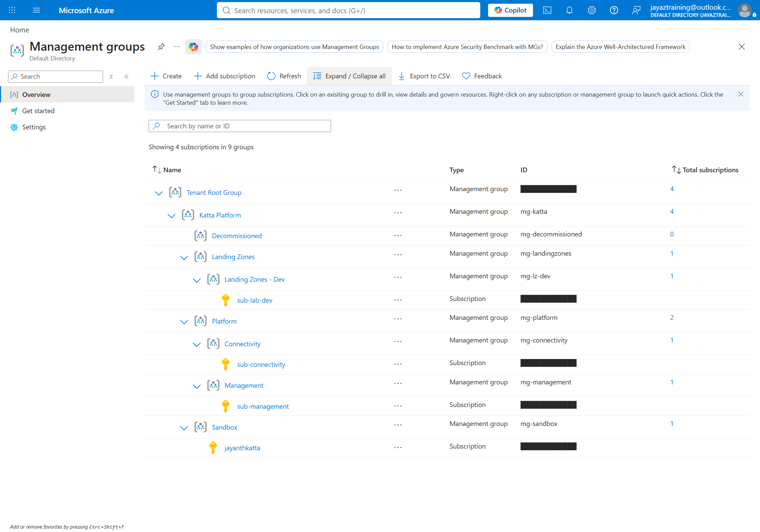
Task: Collapse the Katta Platform node
Action: pyautogui.click(x=172, y=216)
